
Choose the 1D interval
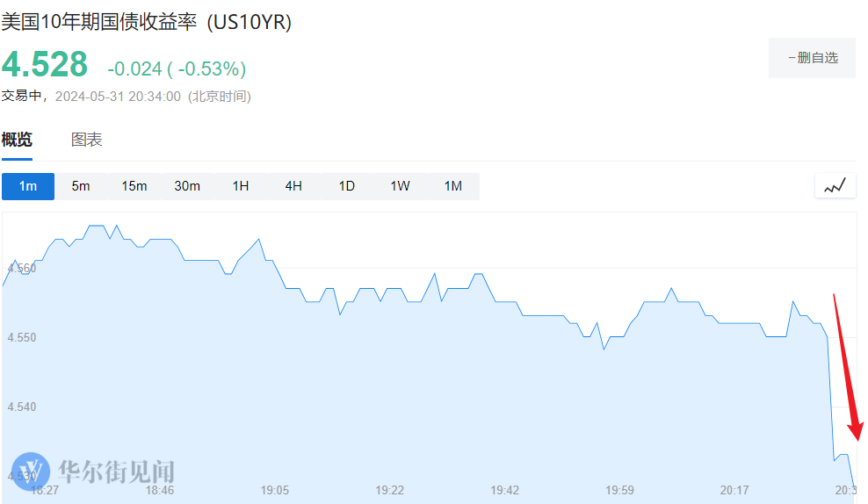click(x=347, y=186)
